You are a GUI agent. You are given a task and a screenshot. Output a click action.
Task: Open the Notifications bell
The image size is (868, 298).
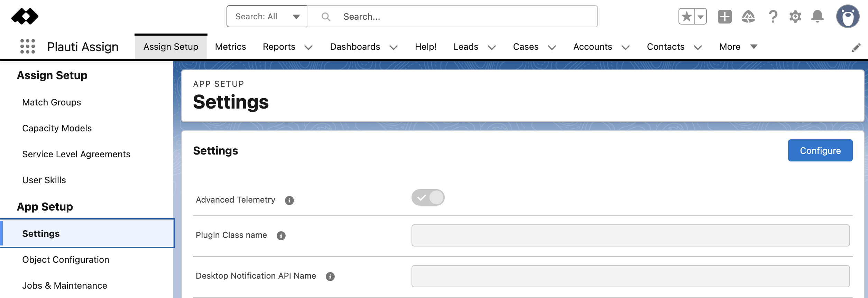click(x=818, y=16)
